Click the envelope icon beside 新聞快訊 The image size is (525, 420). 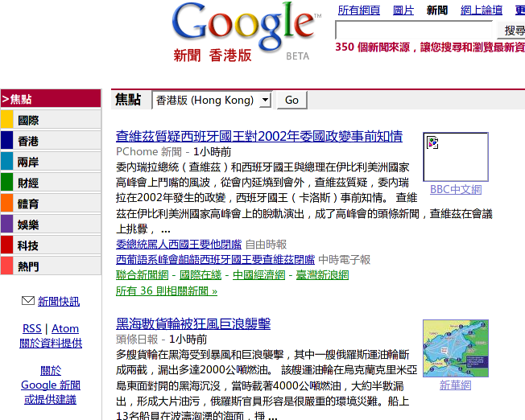(x=28, y=301)
